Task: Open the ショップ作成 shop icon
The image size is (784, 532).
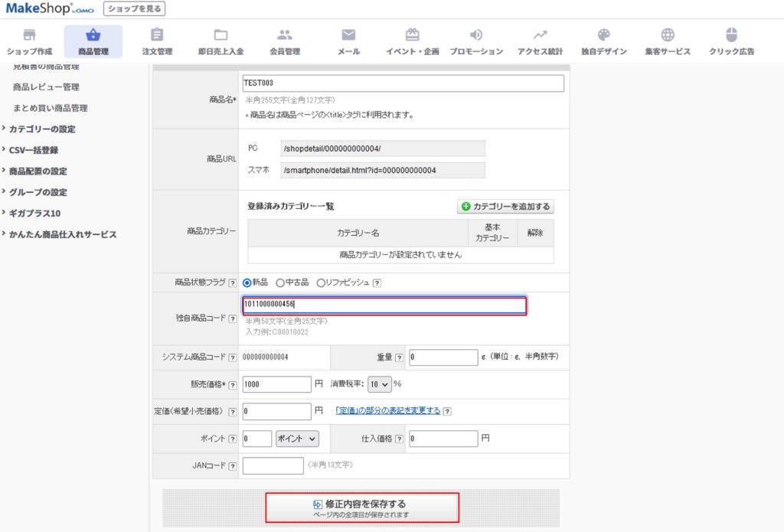Action: [29, 35]
